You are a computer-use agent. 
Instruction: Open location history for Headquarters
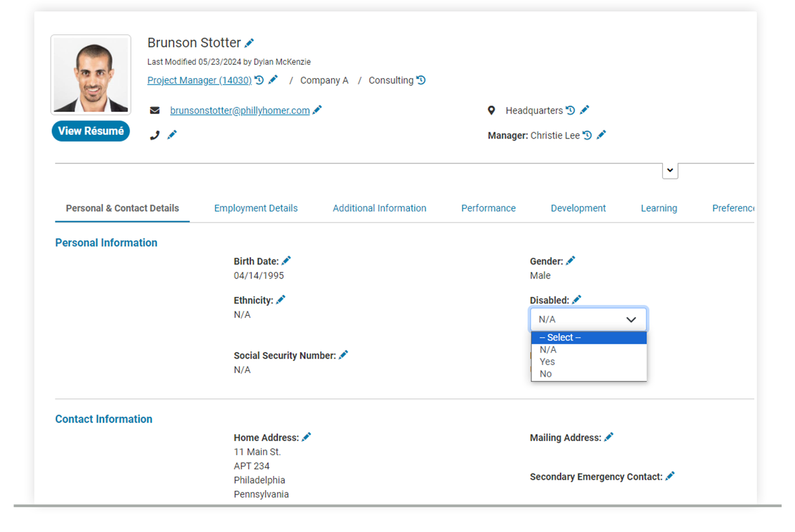(x=569, y=110)
